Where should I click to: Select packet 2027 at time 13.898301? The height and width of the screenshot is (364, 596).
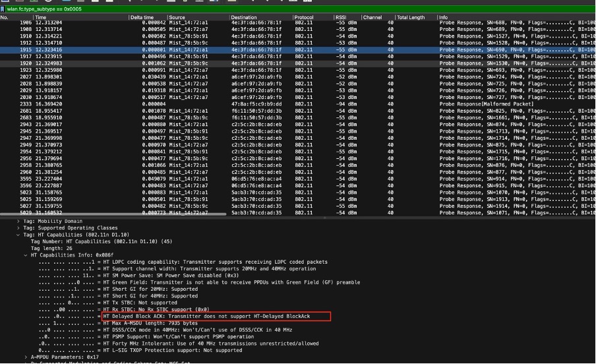(298, 77)
